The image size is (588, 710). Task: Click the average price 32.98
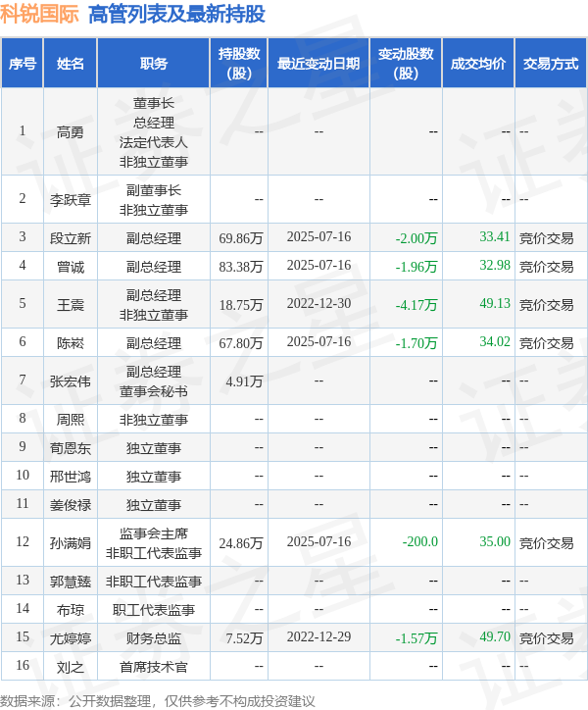[x=495, y=266]
